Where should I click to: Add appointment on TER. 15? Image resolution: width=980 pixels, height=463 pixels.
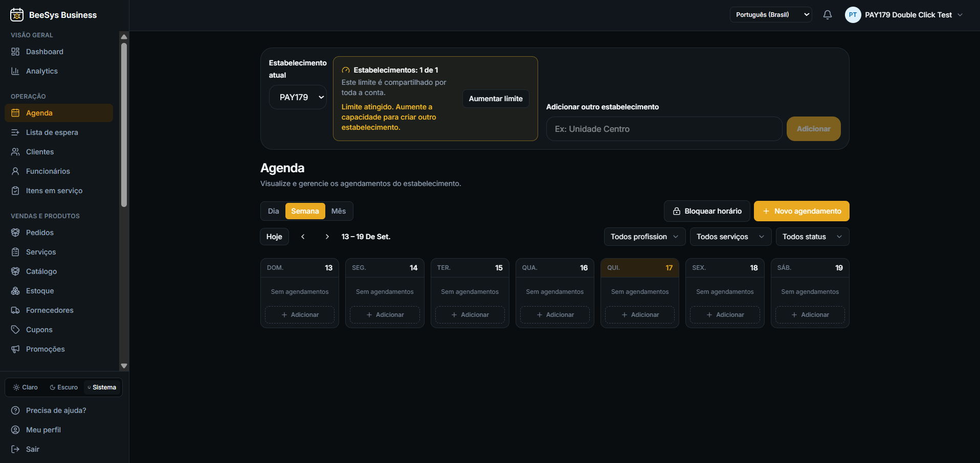[x=470, y=315]
